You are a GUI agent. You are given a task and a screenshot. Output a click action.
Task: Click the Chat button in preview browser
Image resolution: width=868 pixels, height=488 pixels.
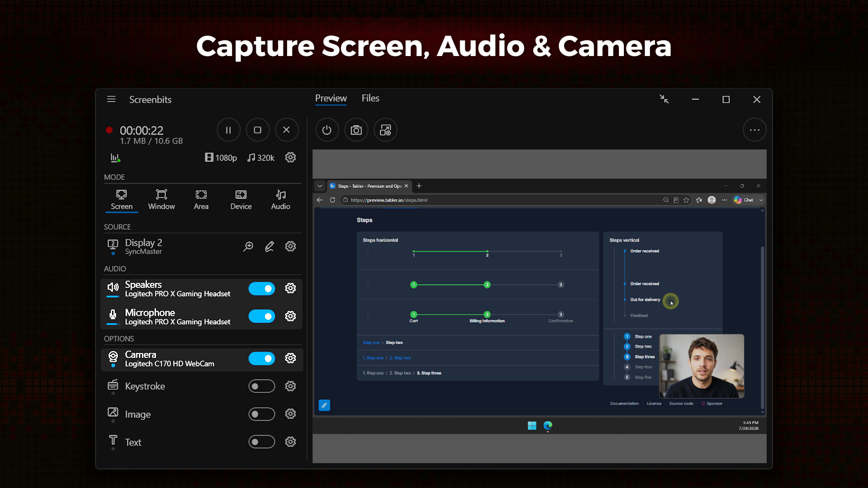click(x=744, y=200)
